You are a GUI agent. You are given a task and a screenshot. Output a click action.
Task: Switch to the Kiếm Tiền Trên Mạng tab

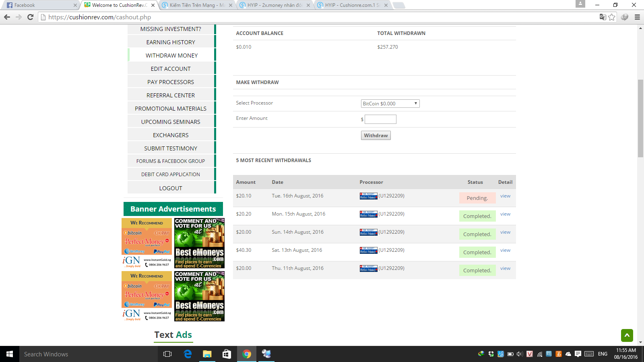196,5
